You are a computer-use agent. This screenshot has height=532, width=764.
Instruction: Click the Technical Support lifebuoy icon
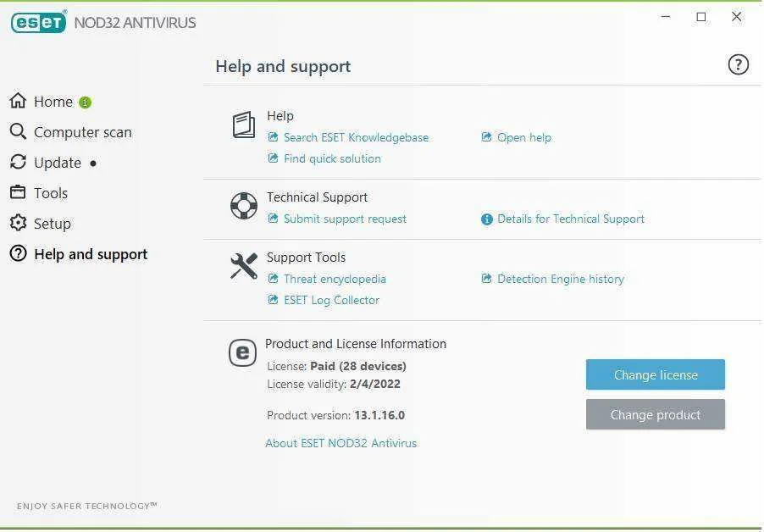coord(244,206)
